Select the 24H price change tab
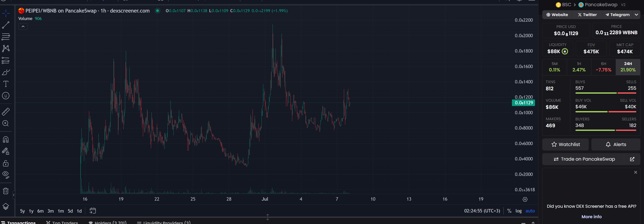The height and width of the screenshot is (224, 644). pos(628,67)
